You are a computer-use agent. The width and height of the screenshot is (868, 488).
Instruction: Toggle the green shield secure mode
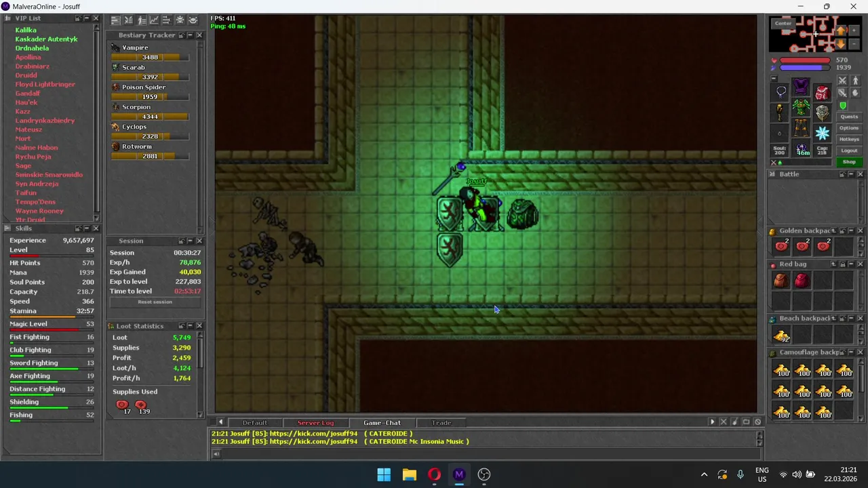[842, 106]
